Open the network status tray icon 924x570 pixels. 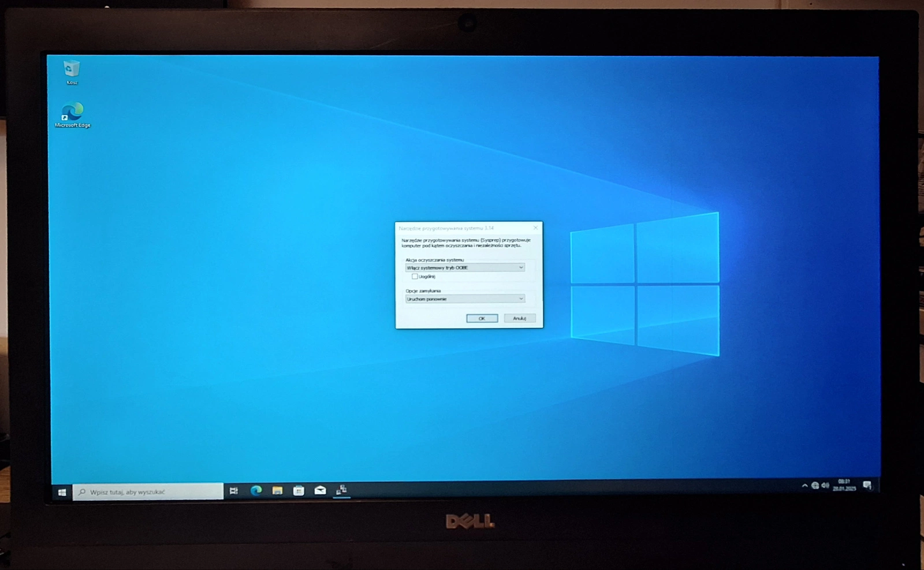tap(815, 486)
